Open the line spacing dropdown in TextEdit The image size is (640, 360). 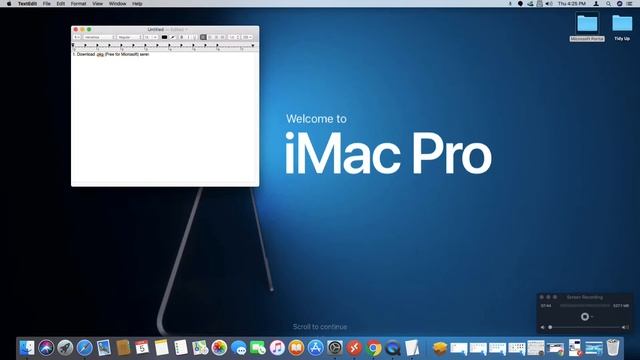click(x=234, y=37)
